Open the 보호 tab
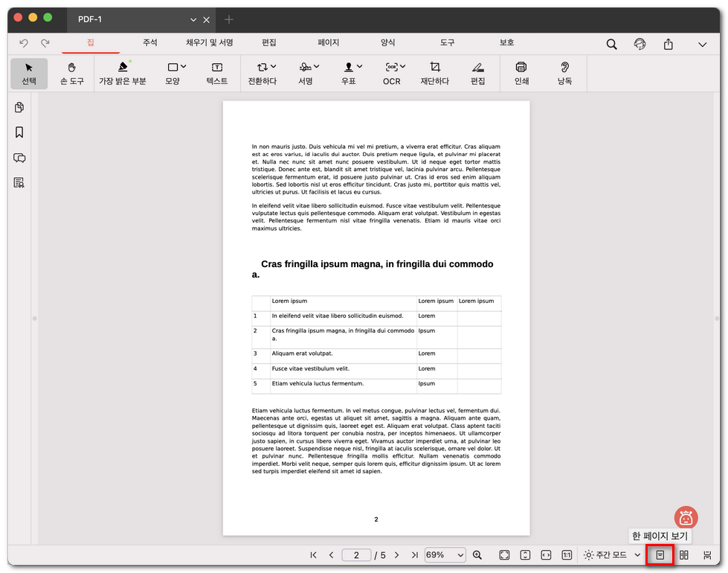 pyautogui.click(x=506, y=43)
